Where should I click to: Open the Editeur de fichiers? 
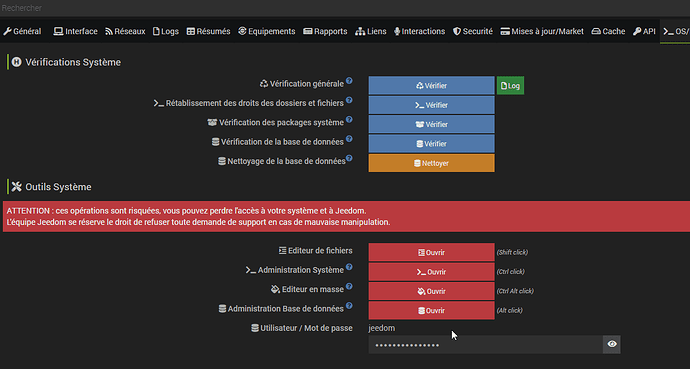431,252
